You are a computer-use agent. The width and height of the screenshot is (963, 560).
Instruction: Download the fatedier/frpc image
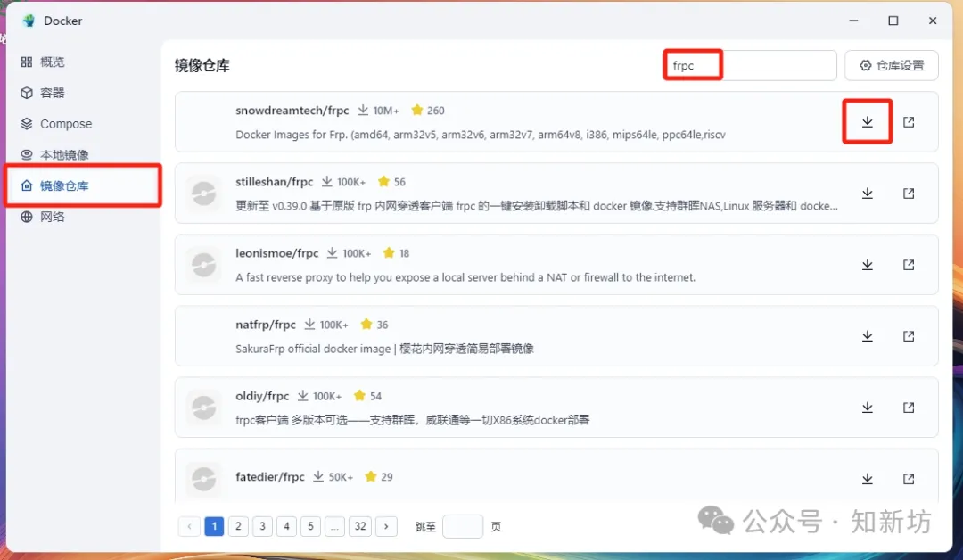[868, 478]
